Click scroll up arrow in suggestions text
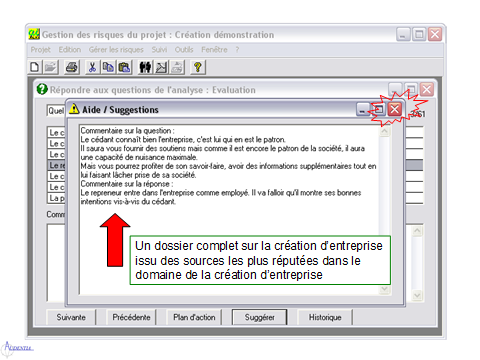 (x=384, y=131)
